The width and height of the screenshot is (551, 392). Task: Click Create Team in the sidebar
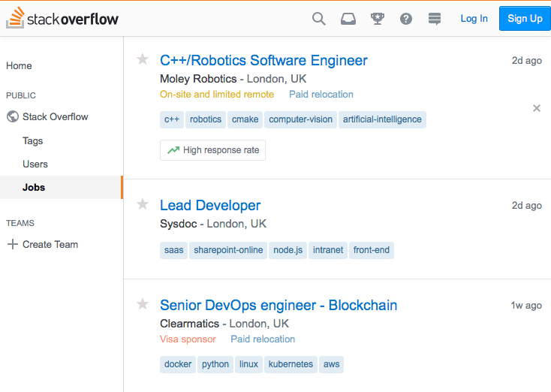click(x=50, y=244)
